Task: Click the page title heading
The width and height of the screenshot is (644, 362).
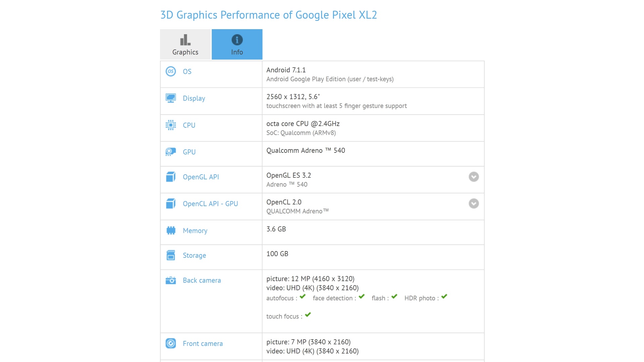Action: tap(268, 15)
